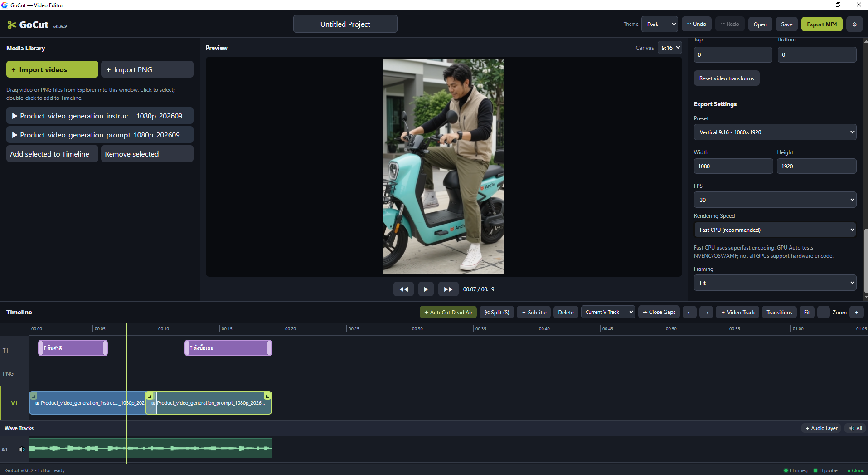Click transition handle between video clips
This screenshot has height=475, width=868.
coord(150,396)
